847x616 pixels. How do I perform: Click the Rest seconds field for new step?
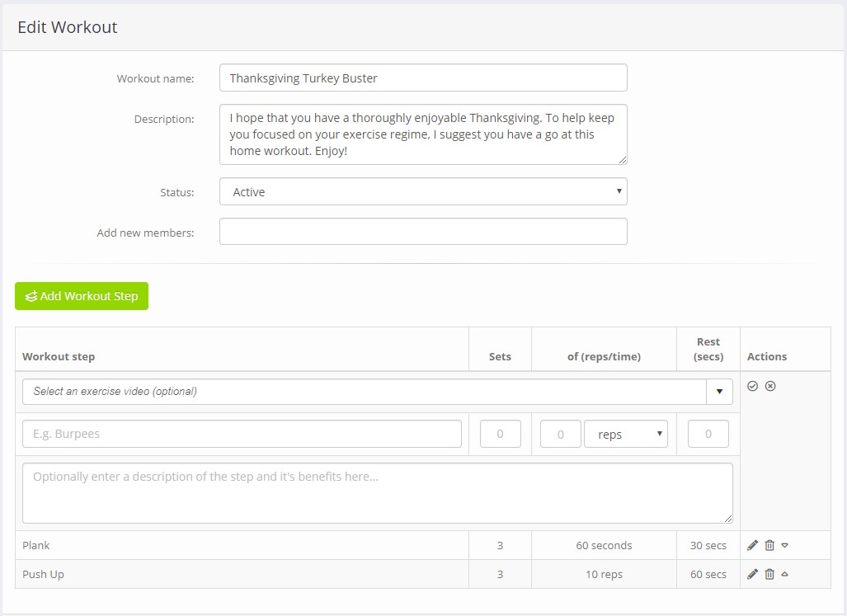(x=708, y=434)
